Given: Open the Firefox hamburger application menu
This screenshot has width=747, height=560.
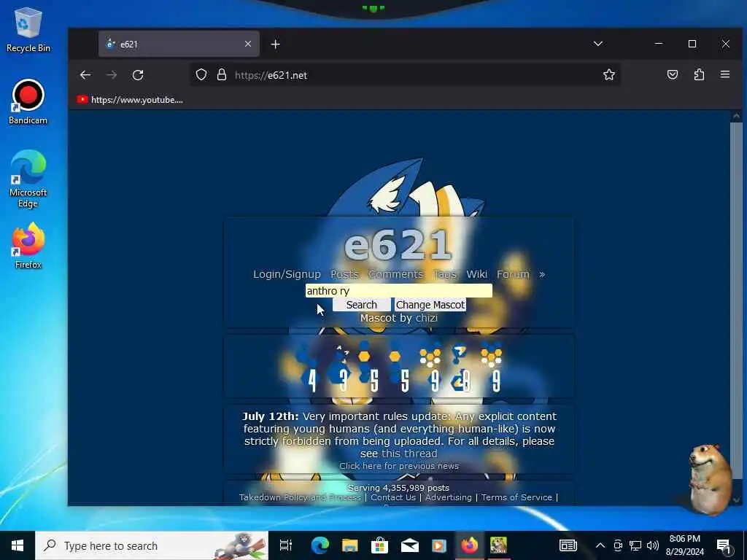Looking at the screenshot, I should pyautogui.click(x=725, y=74).
